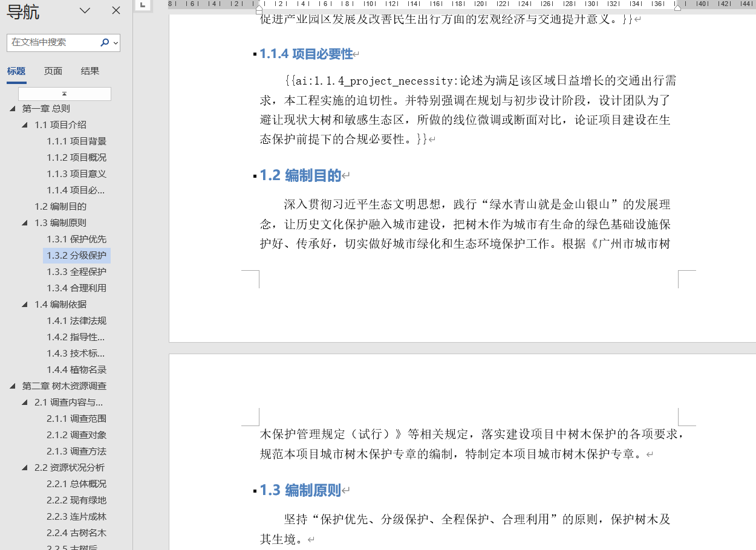The width and height of the screenshot is (756, 550).
Task: Switch to the 结果 tab
Action: 90,71
